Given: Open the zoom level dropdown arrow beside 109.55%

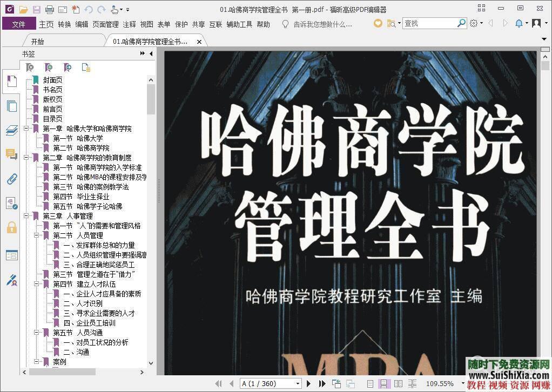Looking at the screenshot, I should pos(462,383).
